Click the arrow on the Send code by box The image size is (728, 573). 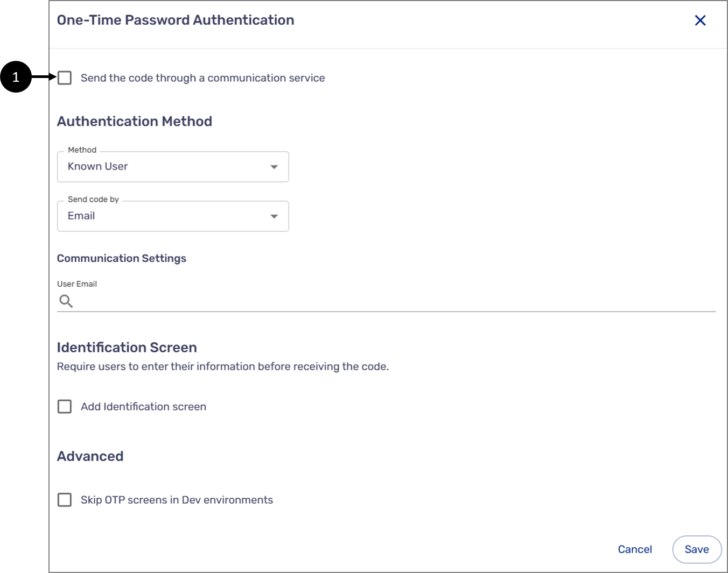click(274, 217)
